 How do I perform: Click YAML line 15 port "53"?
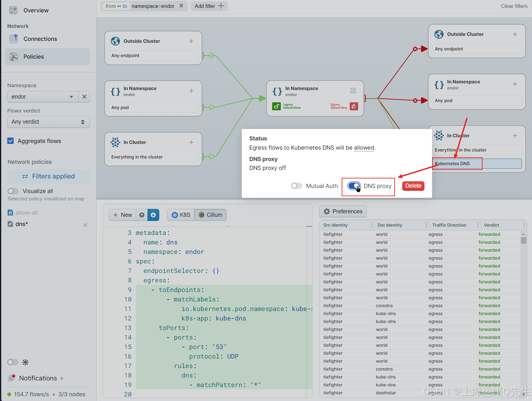pyautogui.click(x=204, y=347)
